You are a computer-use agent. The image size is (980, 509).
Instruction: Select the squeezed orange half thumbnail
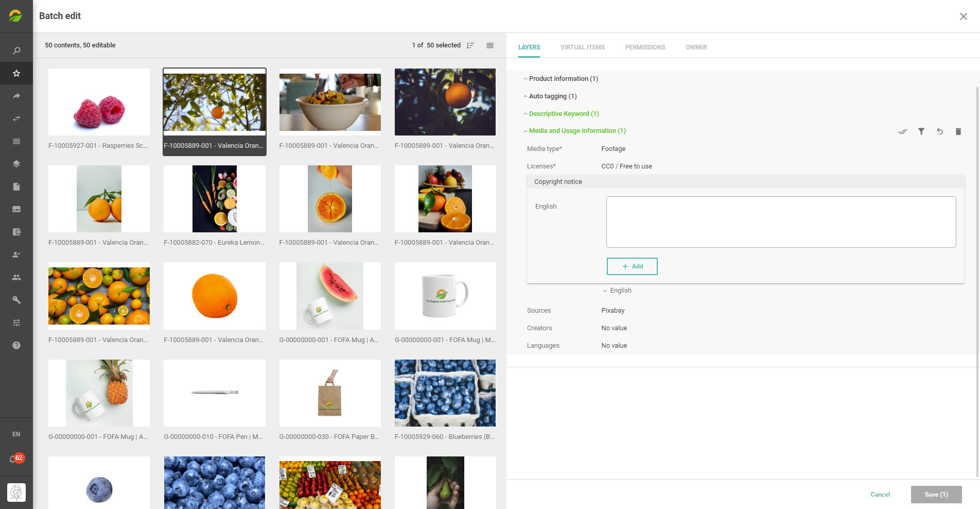330,199
